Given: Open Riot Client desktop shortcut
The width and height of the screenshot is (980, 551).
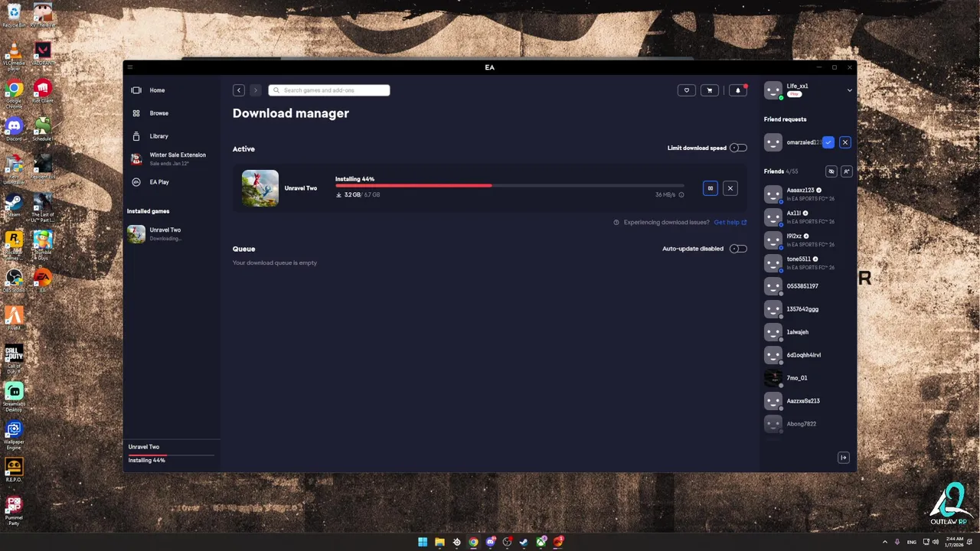Looking at the screenshot, I should [43, 92].
